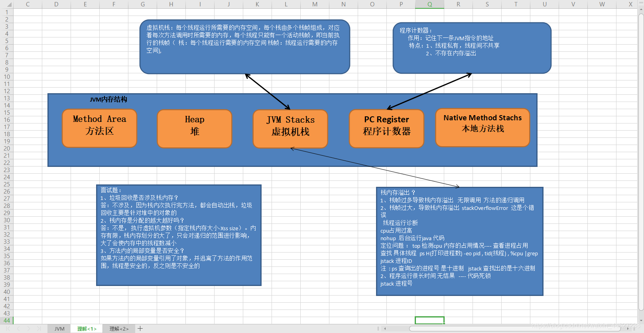Select column U header
This screenshot has width=644, height=333.
544,4
